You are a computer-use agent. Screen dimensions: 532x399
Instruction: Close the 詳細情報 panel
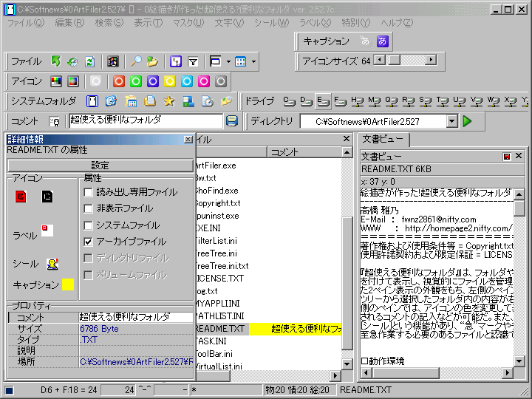click(188, 140)
